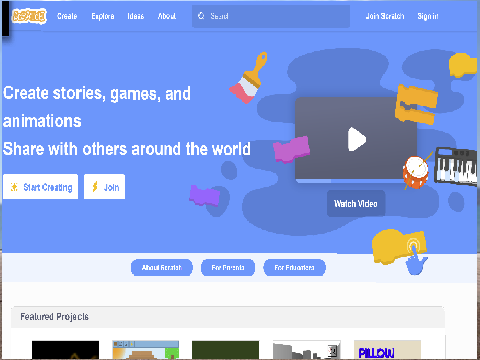Go to the Ideas page
This screenshot has width=480, height=360.
pos(136,16)
